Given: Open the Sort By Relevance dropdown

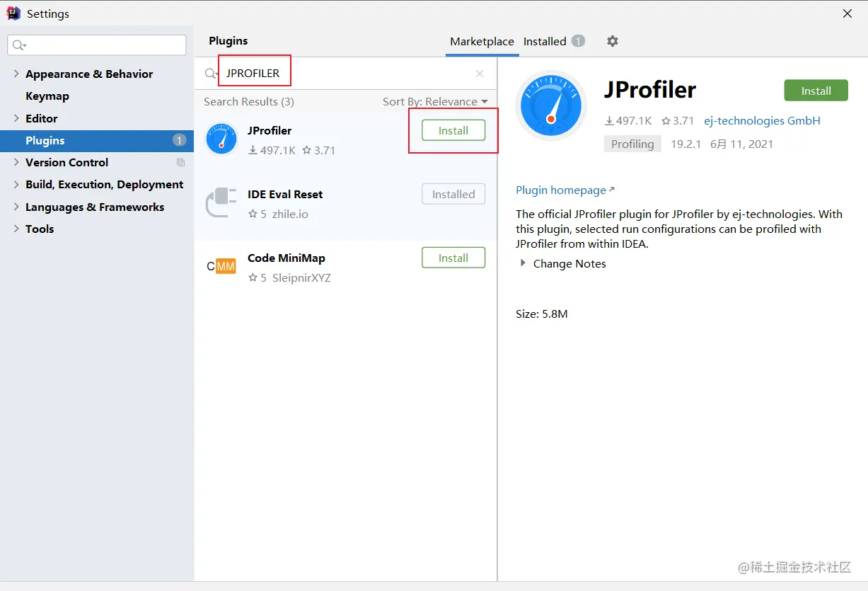Looking at the screenshot, I should point(435,101).
